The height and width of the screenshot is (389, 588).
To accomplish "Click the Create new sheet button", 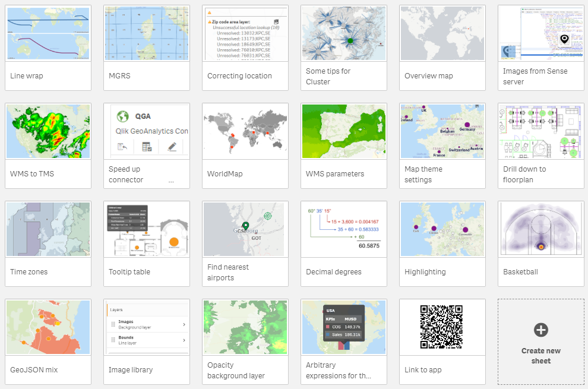I will tap(540, 342).
